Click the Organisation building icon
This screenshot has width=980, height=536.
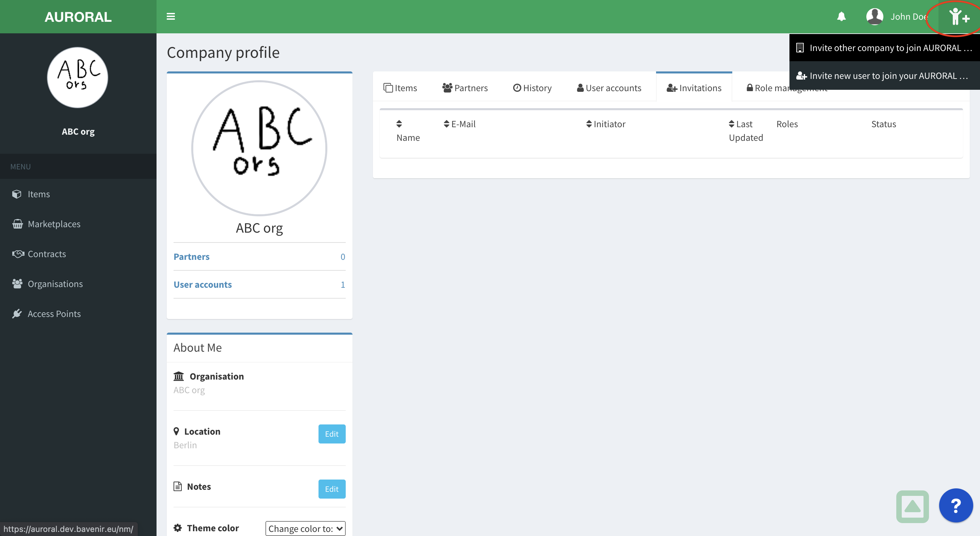pyautogui.click(x=178, y=376)
